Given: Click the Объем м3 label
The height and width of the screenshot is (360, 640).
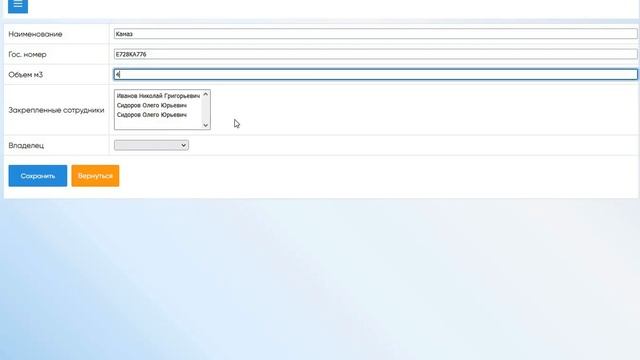Looking at the screenshot, I should click(x=25, y=75).
